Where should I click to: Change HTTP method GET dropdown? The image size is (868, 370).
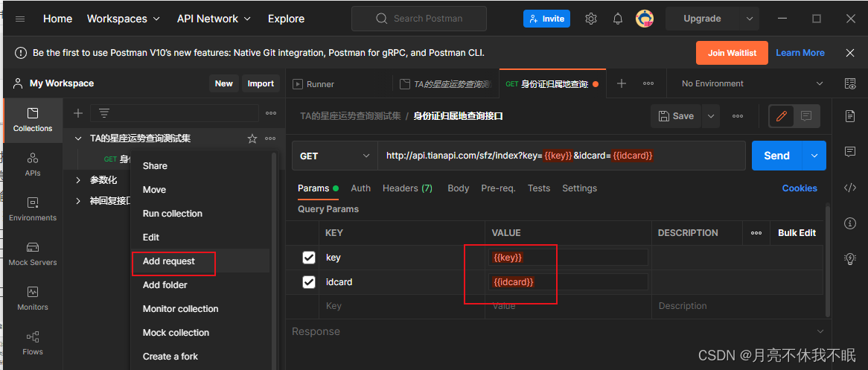coord(335,156)
